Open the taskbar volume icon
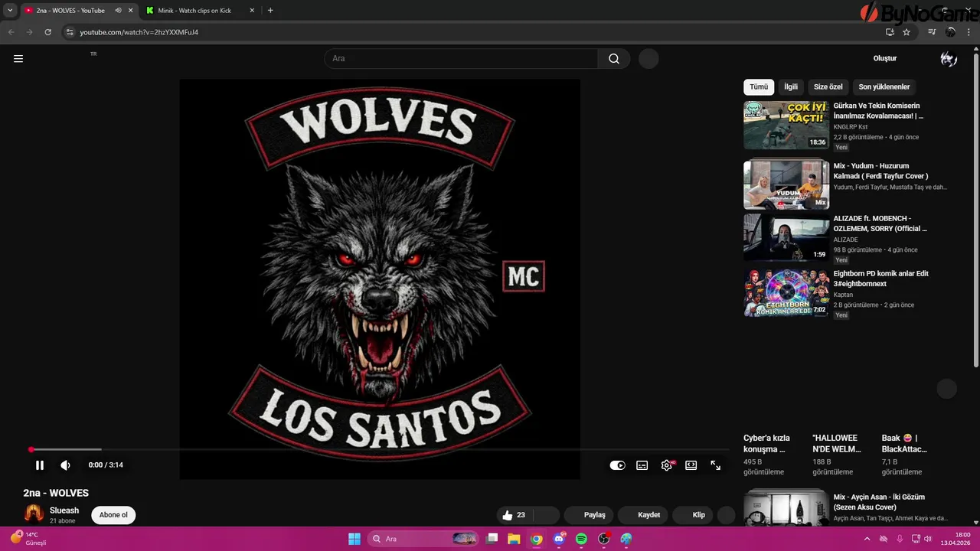 click(x=929, y=539)
